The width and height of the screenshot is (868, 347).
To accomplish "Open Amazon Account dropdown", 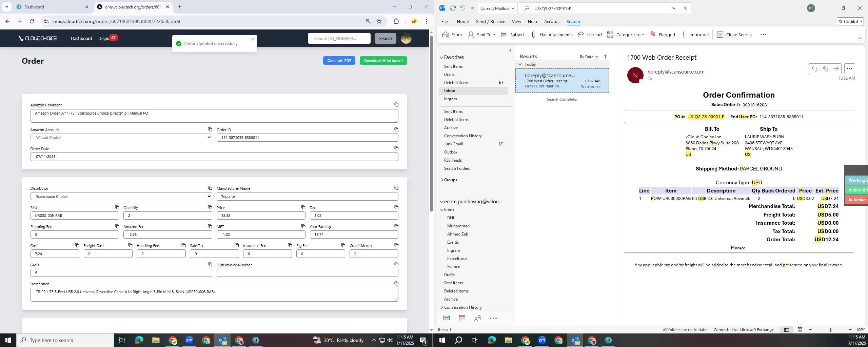I will click(121, 138).
